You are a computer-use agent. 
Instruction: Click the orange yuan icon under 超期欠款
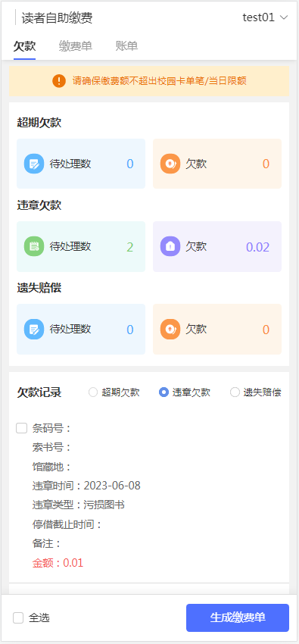[x=170, y=164]
